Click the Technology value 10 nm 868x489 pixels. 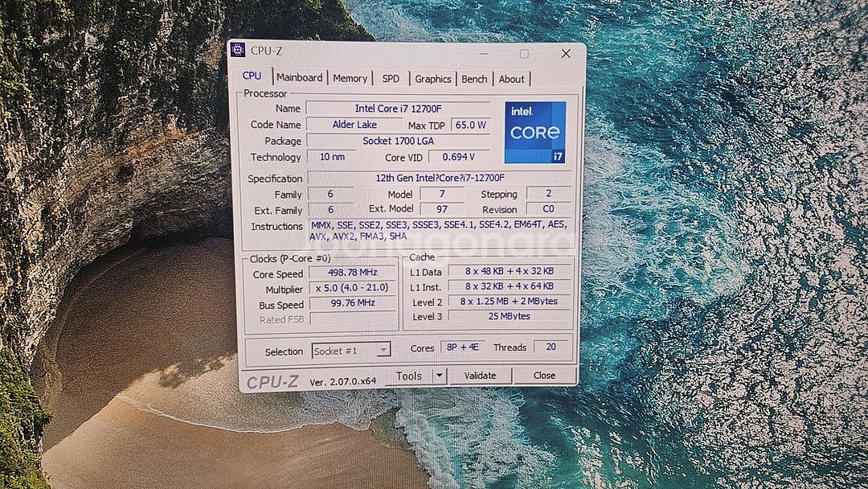[332, 158]
